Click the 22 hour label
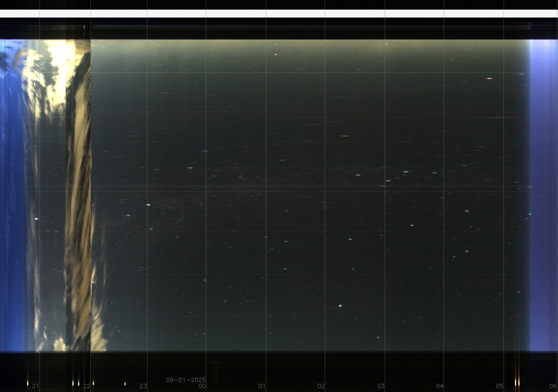 [87, 386]
